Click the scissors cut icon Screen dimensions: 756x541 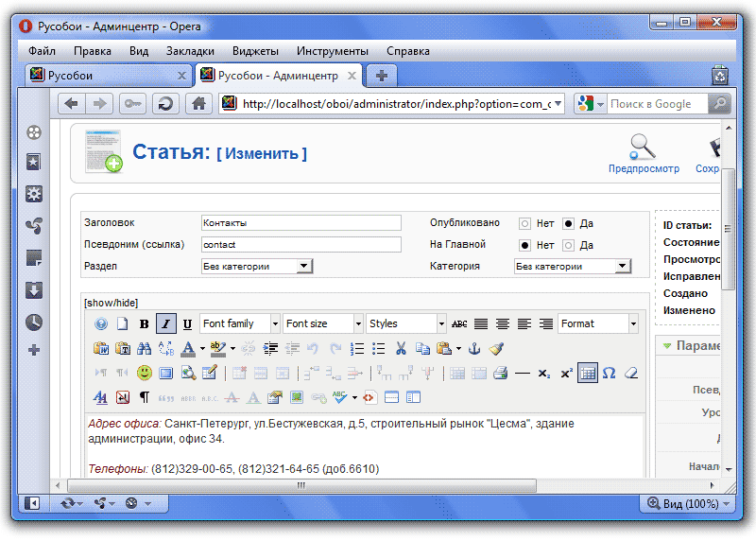(401, 348)
